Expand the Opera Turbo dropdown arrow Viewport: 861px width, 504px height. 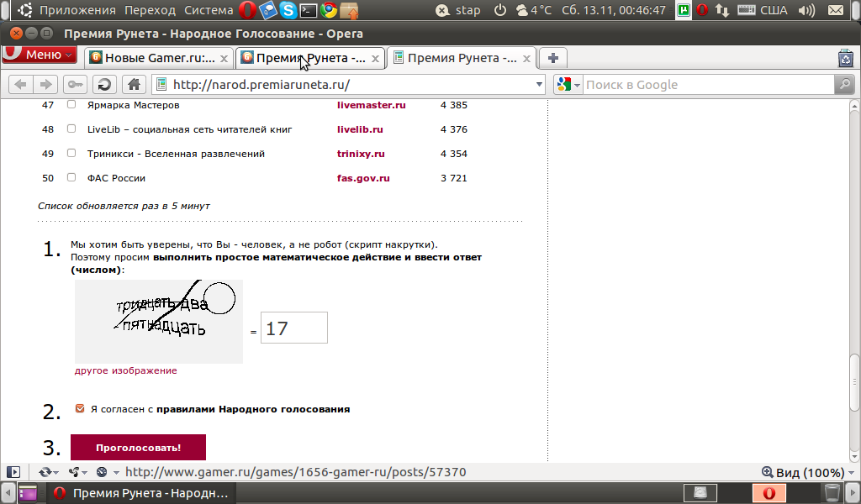(116, 472)
